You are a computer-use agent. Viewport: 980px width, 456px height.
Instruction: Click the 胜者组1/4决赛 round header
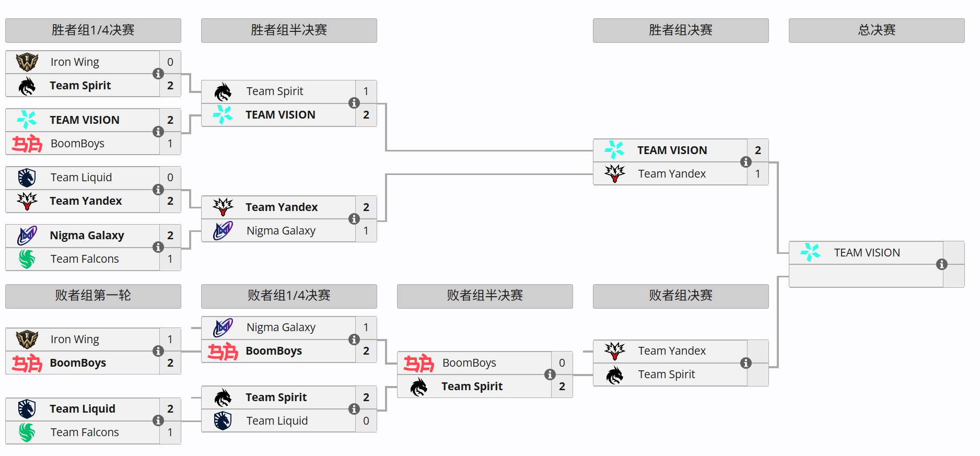coord(93,30)
